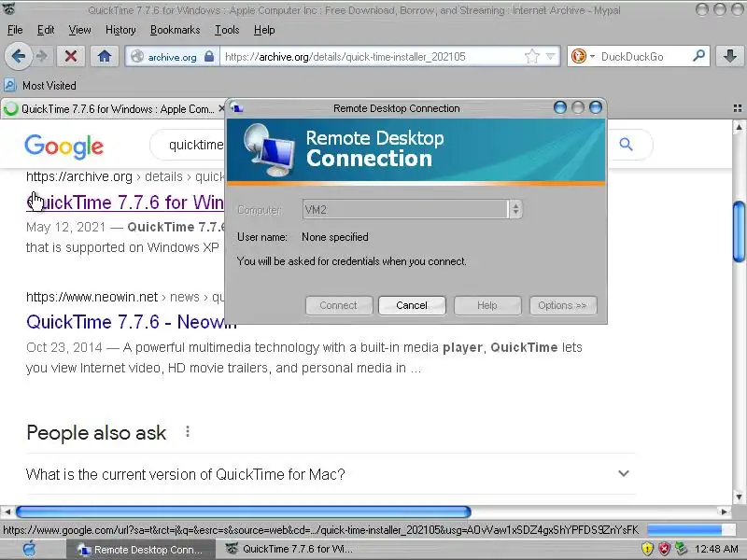This screenshot has width=747, height=560.
Task: Click Cancel in Remote Desktop Connection
Action: coord(412,305)
